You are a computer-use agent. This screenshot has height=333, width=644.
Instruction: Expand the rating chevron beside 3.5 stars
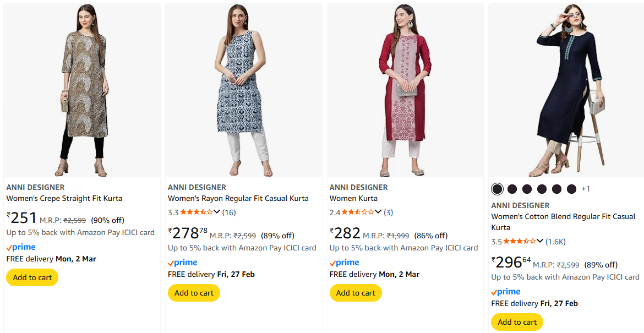(540, 242)
